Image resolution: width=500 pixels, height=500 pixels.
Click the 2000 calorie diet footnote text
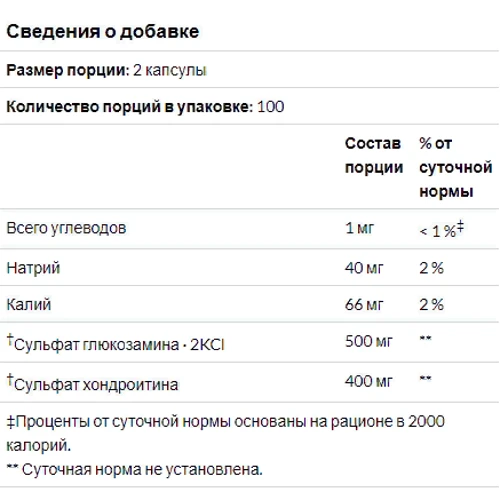[225, 433]
